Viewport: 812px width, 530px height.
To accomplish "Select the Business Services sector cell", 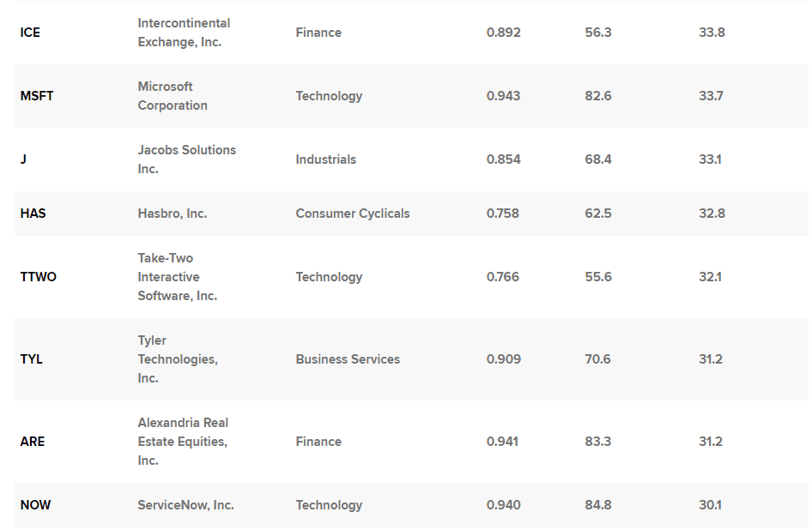I will tap(348, 359).
